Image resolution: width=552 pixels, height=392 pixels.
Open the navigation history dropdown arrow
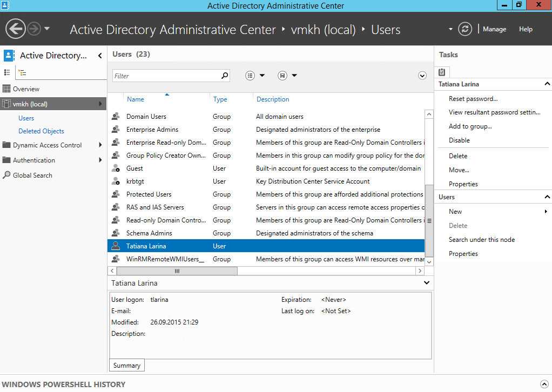tap(47, 29)
